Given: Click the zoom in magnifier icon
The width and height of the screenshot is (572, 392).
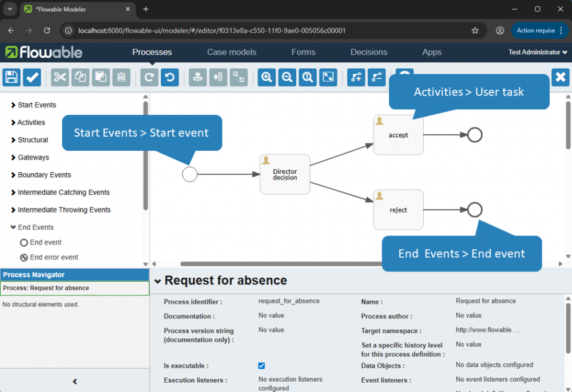Looking at the screenshot, I should (x=267, y=77).
